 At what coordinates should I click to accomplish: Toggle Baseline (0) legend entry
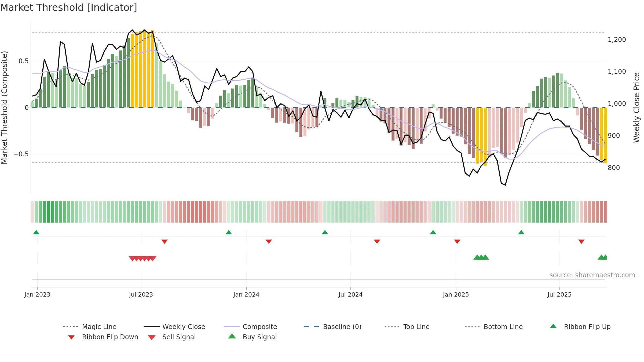pyautogui.click(x=333, y=327)
